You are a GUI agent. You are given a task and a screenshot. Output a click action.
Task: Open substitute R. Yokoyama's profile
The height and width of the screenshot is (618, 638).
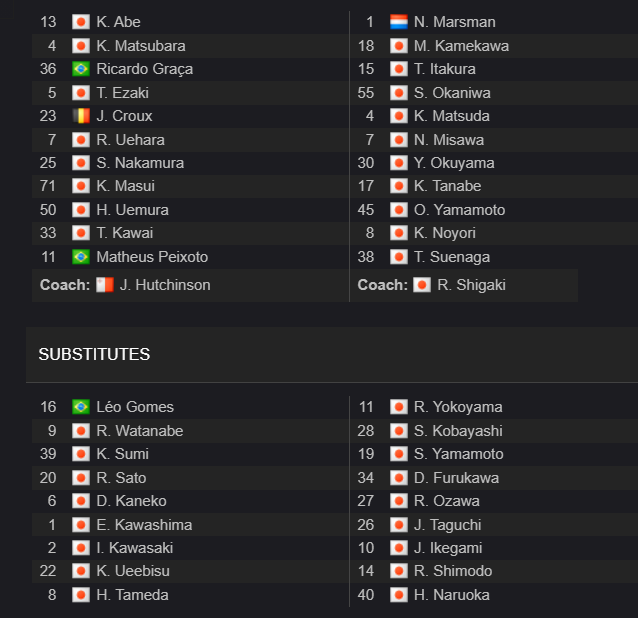coord(458,407)
